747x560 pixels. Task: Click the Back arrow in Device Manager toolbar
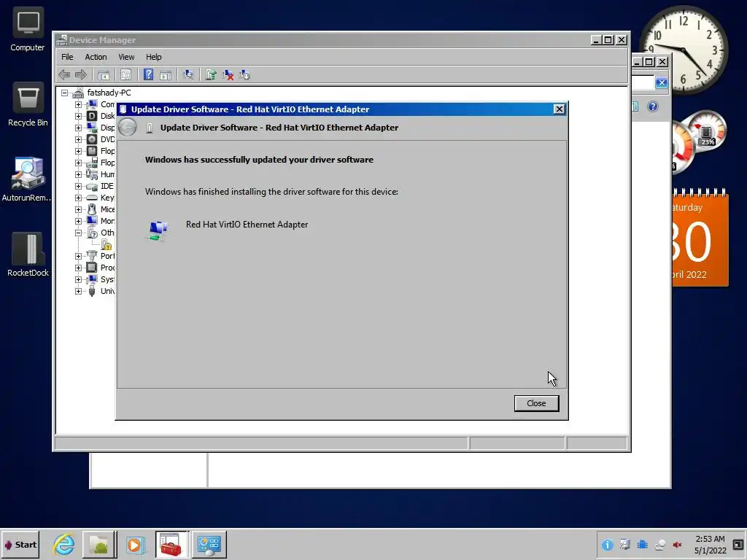(x=64, y=75)
